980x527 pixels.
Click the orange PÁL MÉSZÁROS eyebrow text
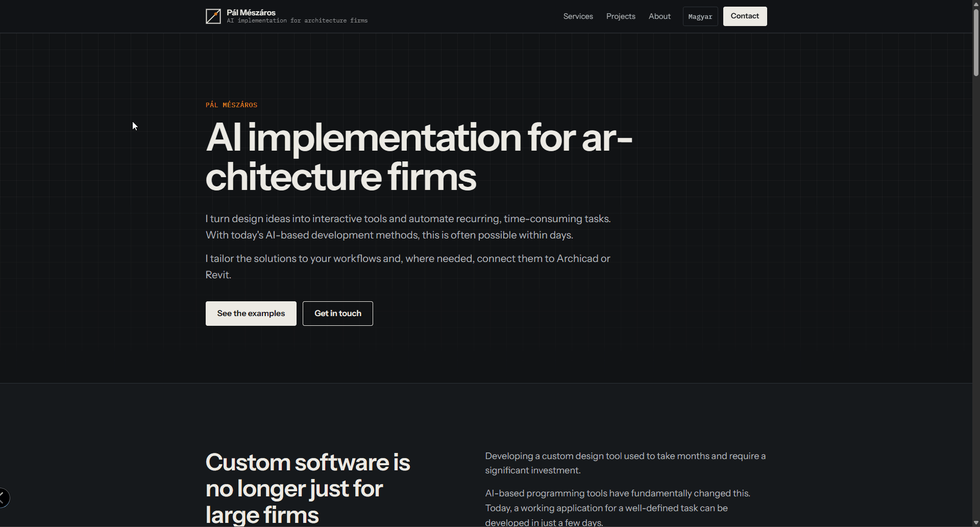pyautogui.click(x=232, y=105)
